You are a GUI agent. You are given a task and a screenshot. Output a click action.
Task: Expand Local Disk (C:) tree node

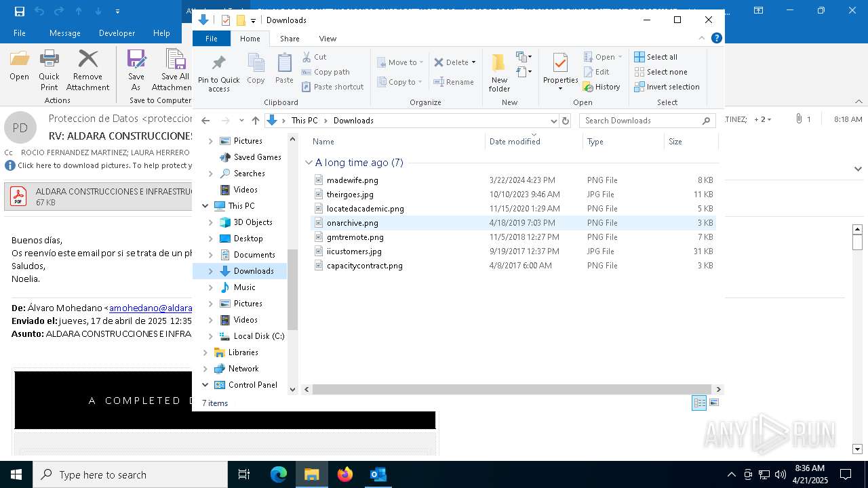click(210, 336)
